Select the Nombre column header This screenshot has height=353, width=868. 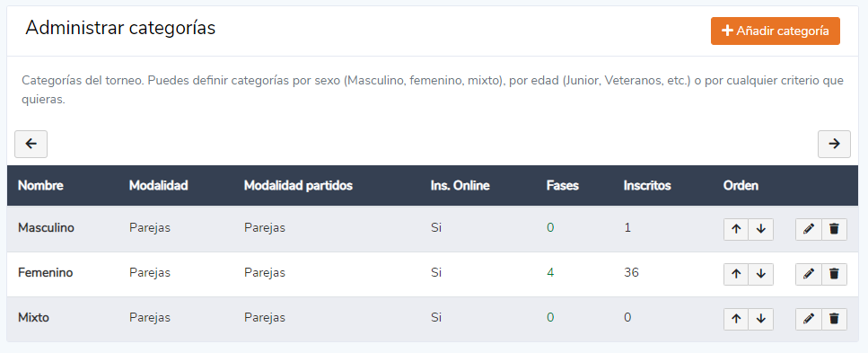click(40, 186)
